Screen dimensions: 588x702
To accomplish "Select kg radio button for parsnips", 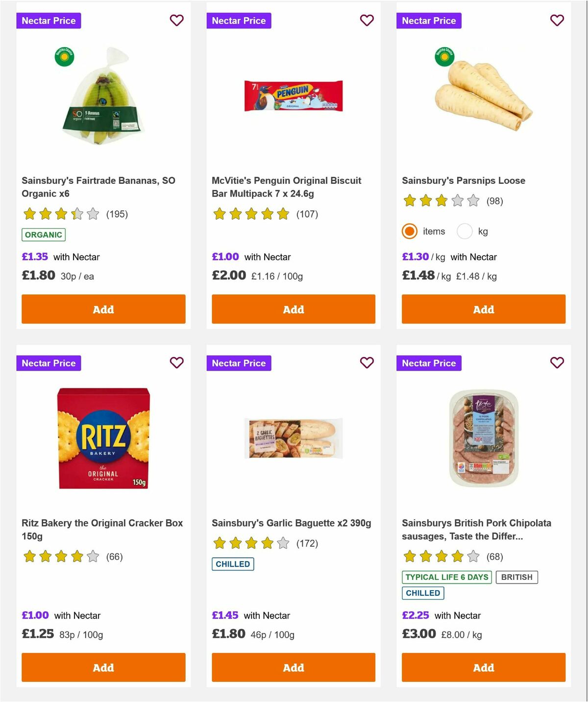I will [x=464, y=231].
